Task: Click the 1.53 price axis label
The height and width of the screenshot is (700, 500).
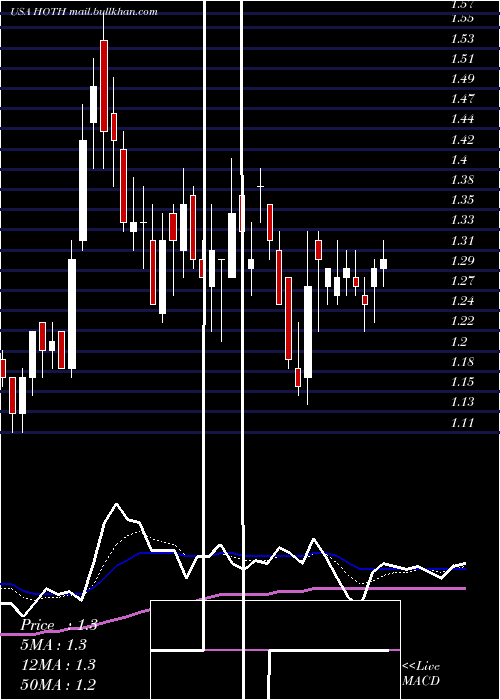Action: pyautogui.click(x=462, y=39)
